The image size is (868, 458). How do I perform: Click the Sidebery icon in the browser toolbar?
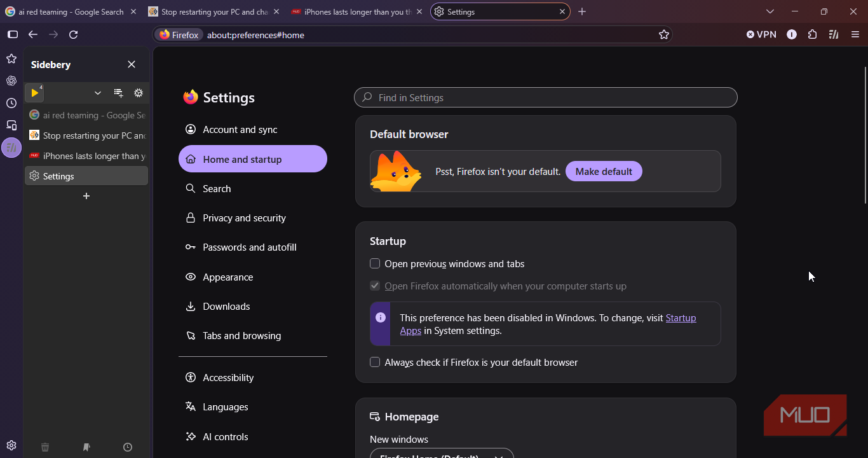click(x=834, y=34)
